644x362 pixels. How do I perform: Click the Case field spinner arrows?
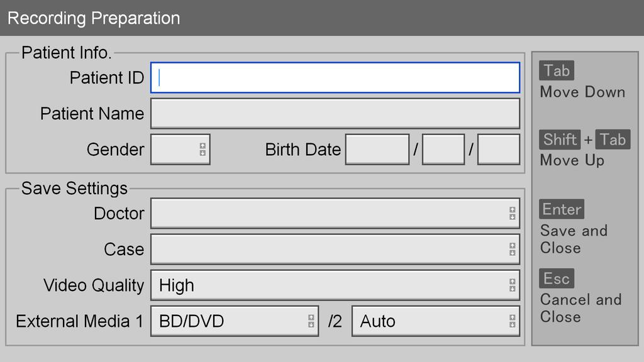point(512,249)
